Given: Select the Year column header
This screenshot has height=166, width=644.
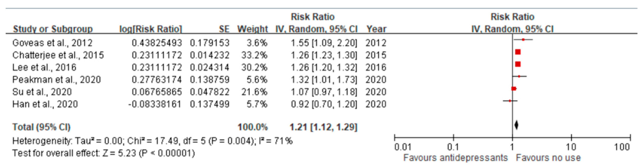Looking at the screenshot, I should tap(376, 29).
